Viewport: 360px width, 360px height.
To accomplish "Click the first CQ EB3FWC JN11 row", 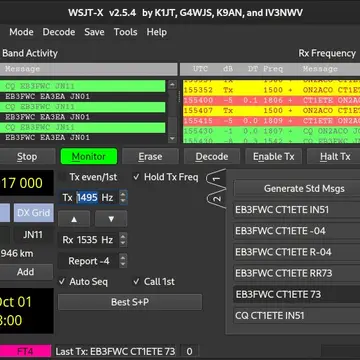I will click(x=83, y=86).
